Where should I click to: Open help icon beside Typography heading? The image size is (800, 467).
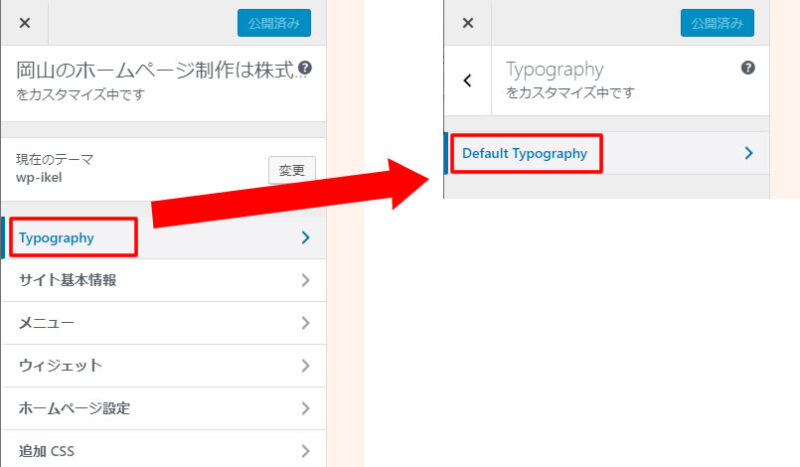click(748, 67)
